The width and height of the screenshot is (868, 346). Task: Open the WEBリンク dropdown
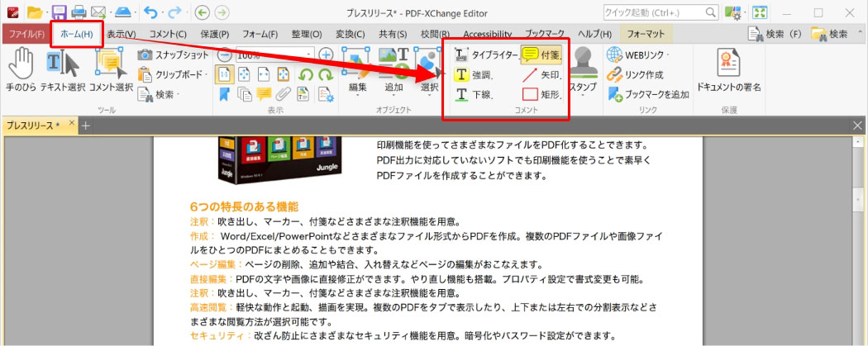637,55
